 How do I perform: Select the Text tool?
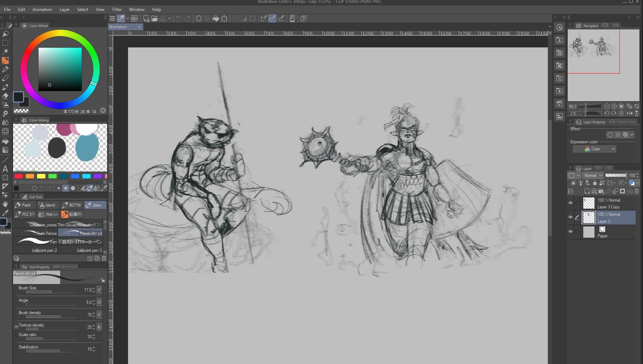(x=5, y=169)
